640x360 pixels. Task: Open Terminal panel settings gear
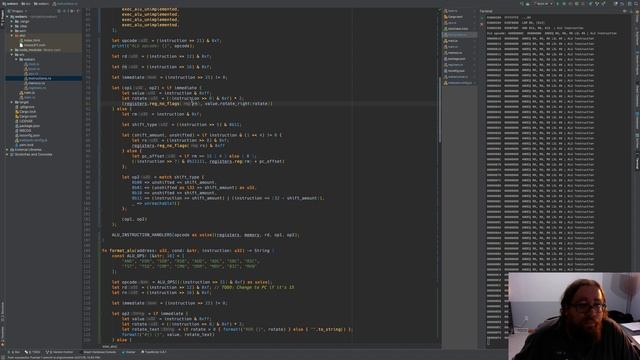(x=625, y=11)
